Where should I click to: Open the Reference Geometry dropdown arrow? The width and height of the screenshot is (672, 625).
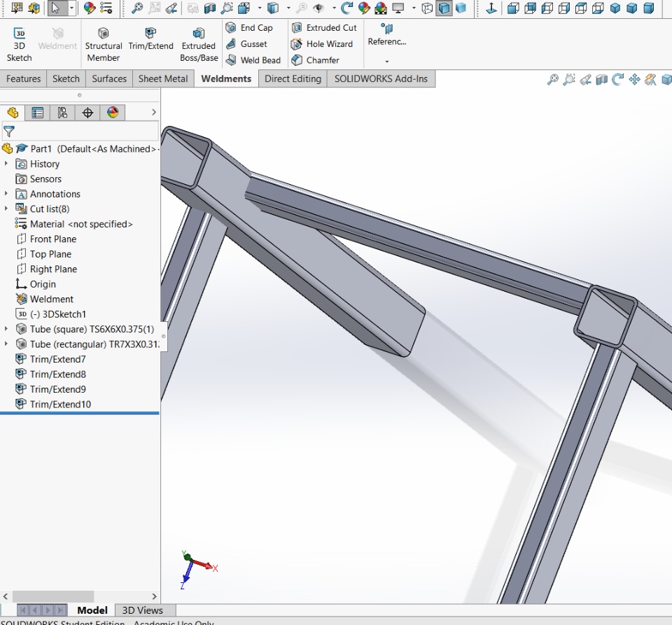coord(387,62)
